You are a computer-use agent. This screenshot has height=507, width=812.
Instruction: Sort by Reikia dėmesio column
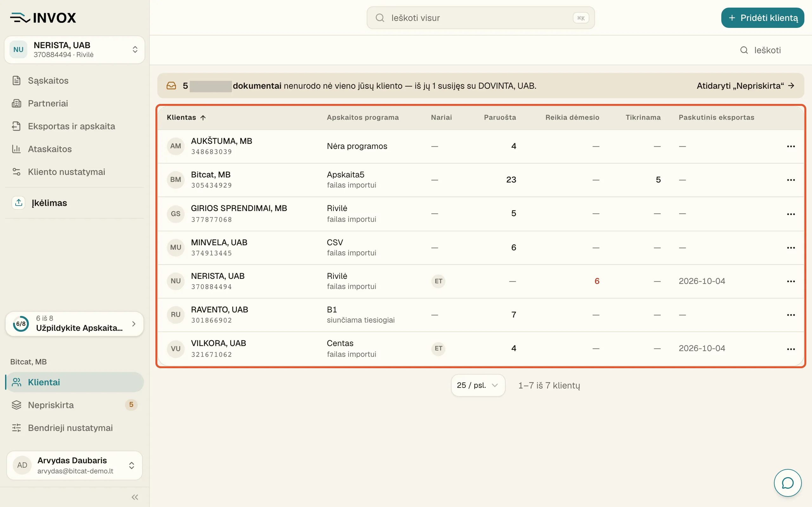tap(572, 117)
